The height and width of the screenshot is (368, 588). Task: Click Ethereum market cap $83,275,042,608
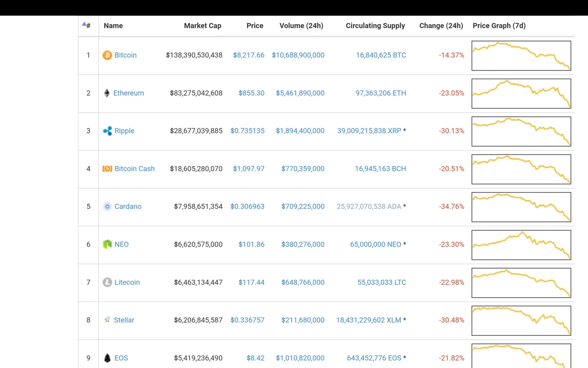196,93
